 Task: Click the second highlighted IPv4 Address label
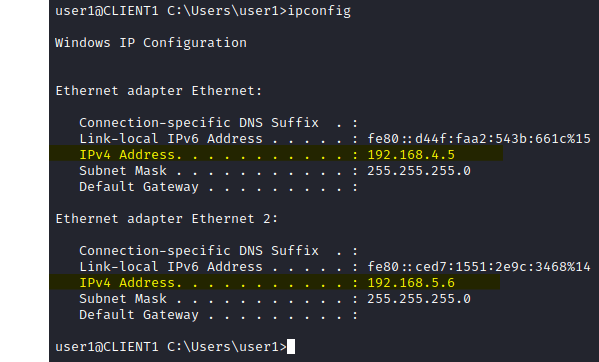point(127,283)
